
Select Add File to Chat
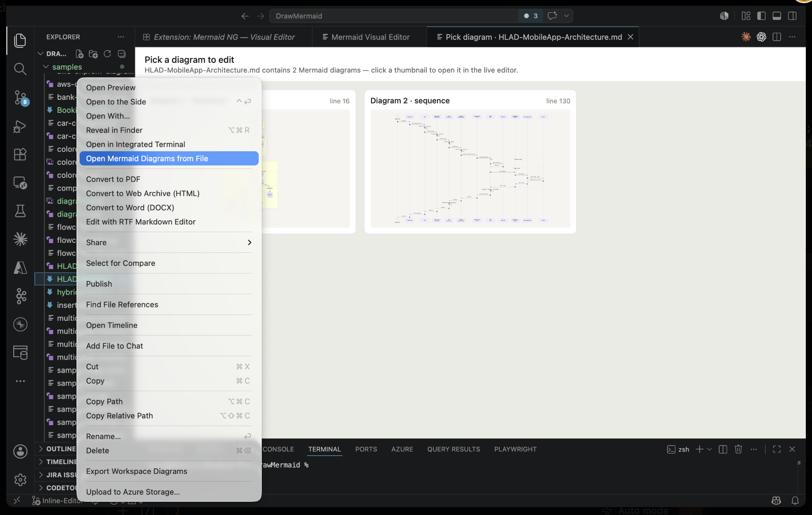pos(169,346)
